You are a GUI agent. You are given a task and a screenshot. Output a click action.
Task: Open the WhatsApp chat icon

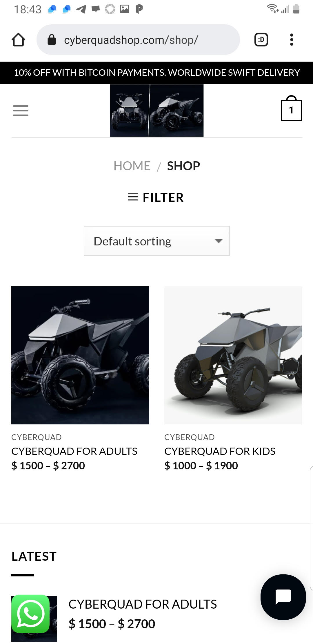[x=31, y=614]
